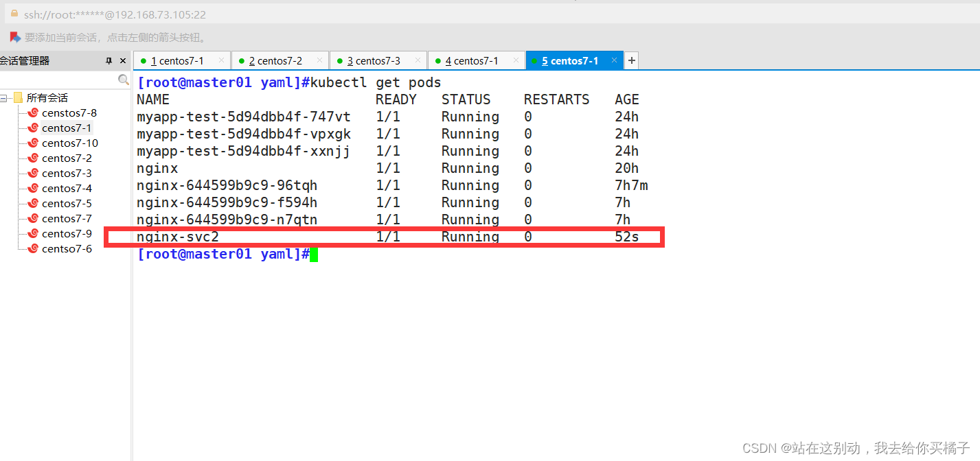Viewport: 980px width, 461px height.
Task: Click pod name nginx-svc2
Action: click(178, 237)
